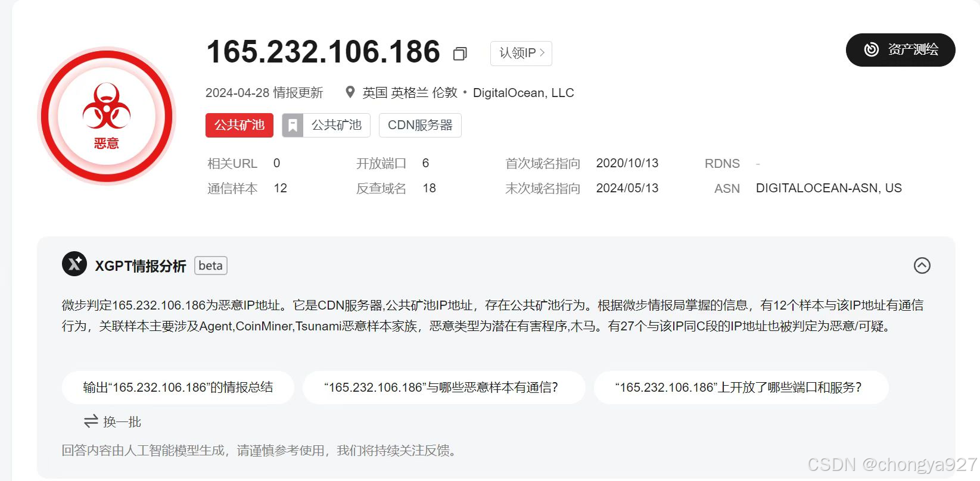
Task: Ask which 恶意样本 communicate with the IP
Action: click(444, 388)
